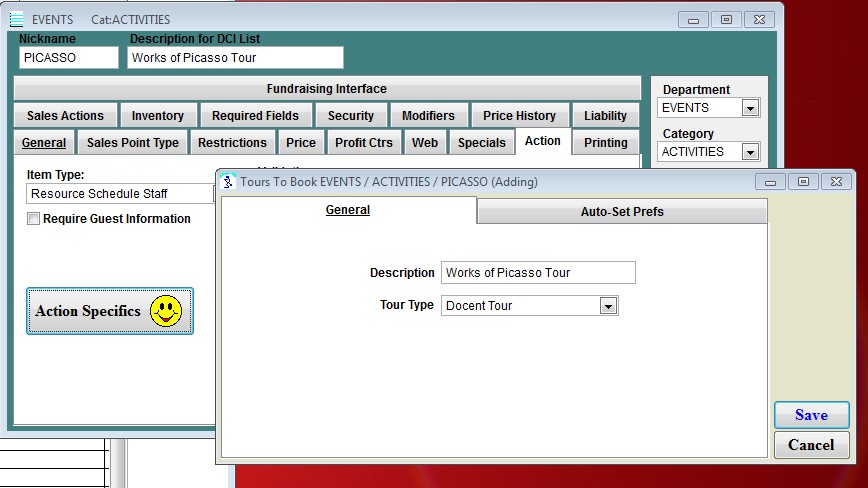Open the Department dropdown
The image size is (868, 488).
(750, 108)
